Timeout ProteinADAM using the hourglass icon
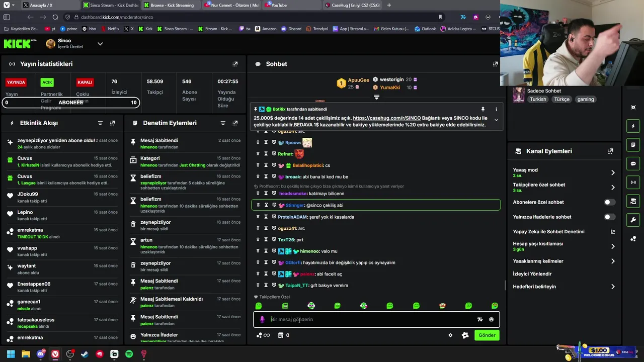 tap(266, 217)
